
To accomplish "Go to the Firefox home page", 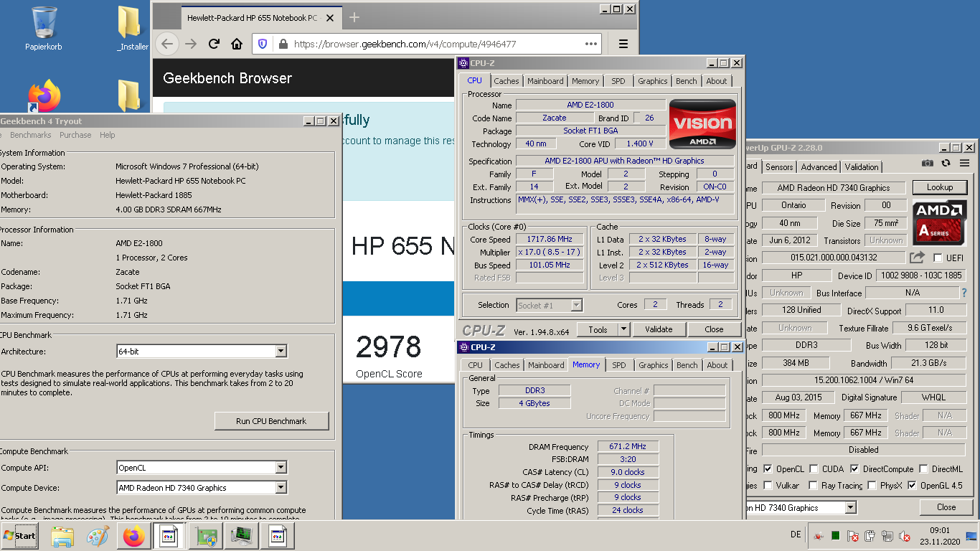I will (x=237, y=44).
